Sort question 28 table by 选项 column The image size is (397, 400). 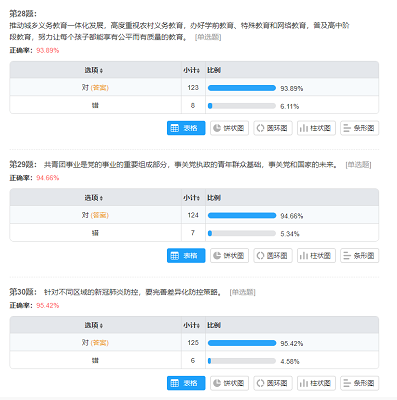pos(94,70)
